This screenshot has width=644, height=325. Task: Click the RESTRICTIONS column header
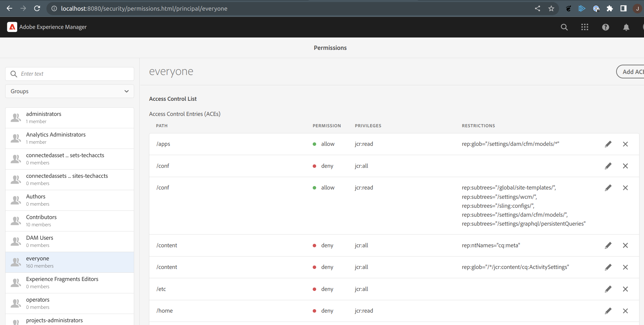478,126
